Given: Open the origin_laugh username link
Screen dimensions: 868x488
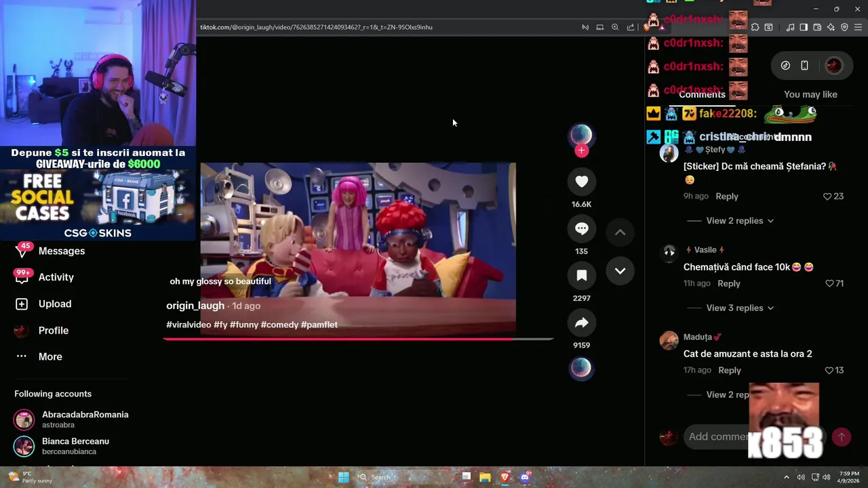Looking at the screenshot, I should coord(195,306).
